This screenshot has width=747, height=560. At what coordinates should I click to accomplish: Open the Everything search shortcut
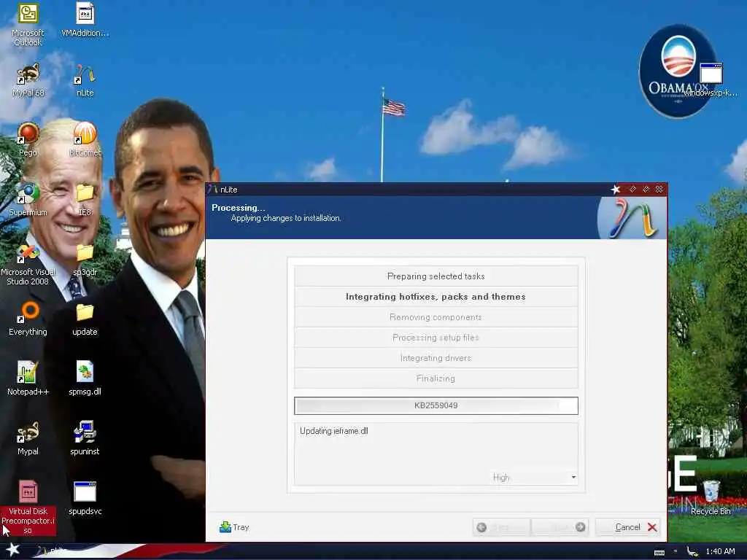[x=28, y=319]
